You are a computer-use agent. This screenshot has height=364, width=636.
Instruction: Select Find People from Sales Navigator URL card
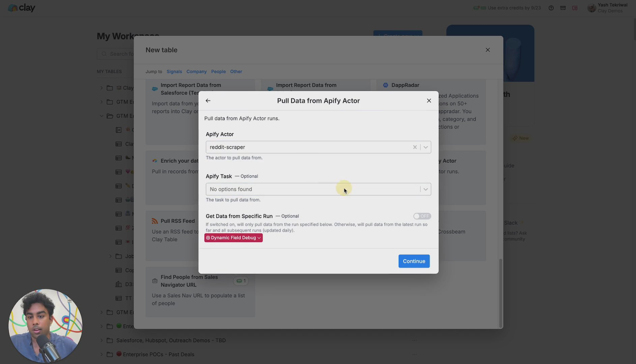click(x=200, y=292)
